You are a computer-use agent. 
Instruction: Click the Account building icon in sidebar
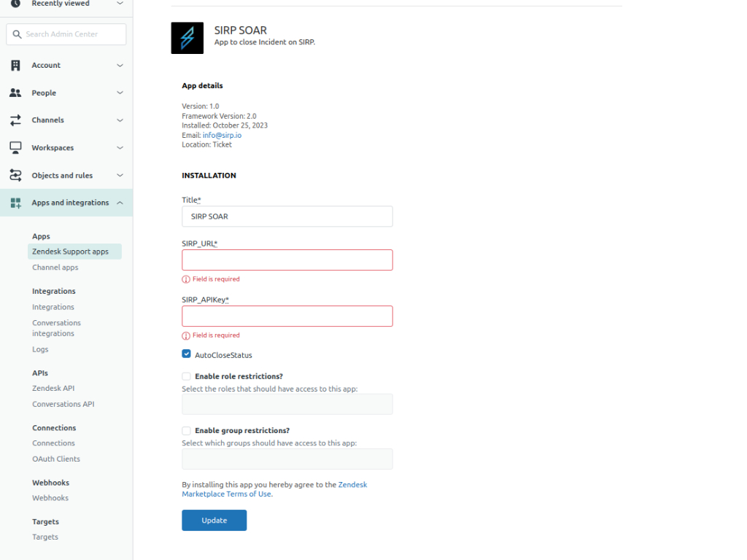(x=15, y=66)
